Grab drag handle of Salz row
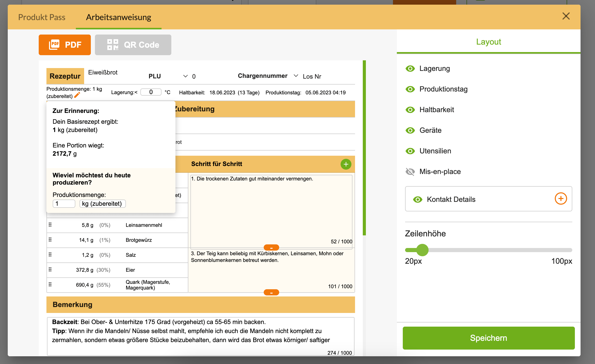This screenshot has height=364, width=595. [50, 255]
